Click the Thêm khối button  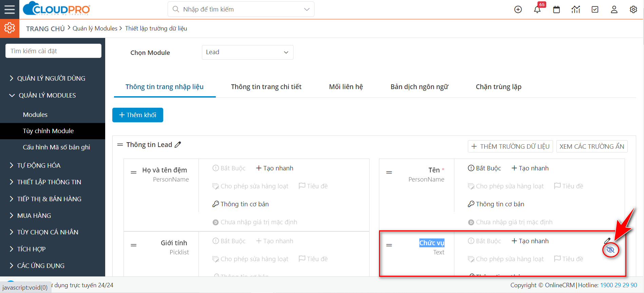[138, 115]
